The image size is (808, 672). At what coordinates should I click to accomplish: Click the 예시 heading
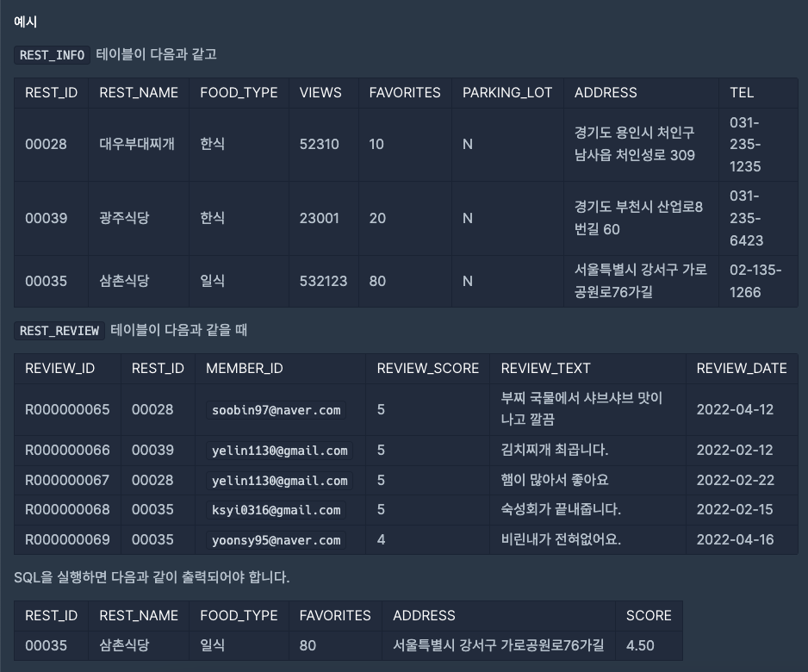(25, 22)
